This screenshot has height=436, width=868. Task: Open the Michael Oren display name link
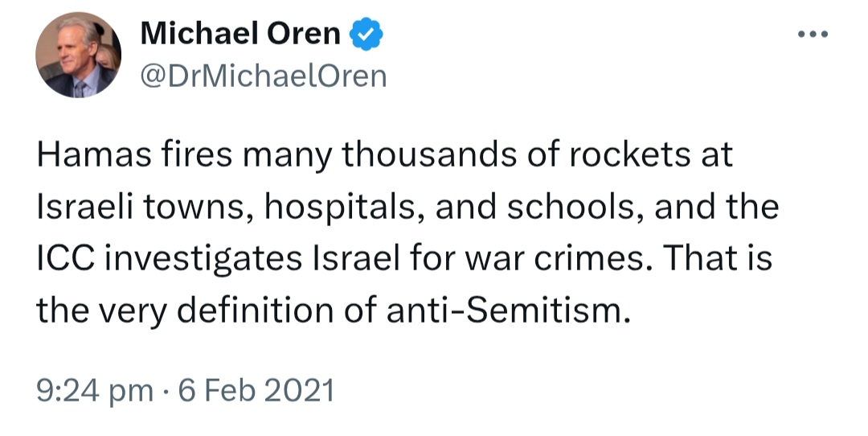240,34
